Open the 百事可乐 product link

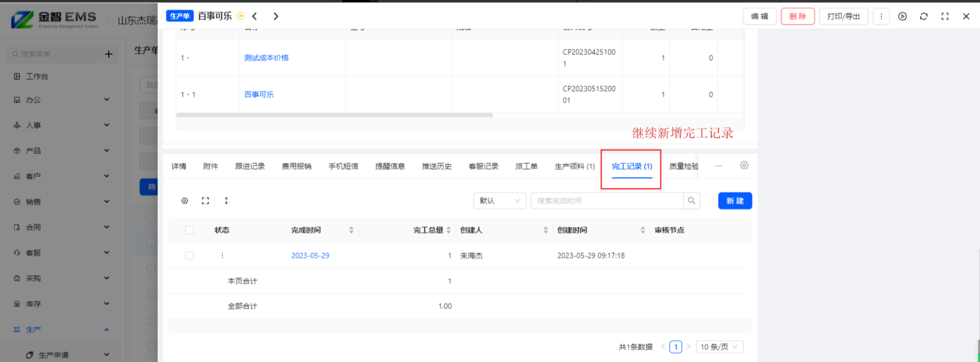pos(259,94)
